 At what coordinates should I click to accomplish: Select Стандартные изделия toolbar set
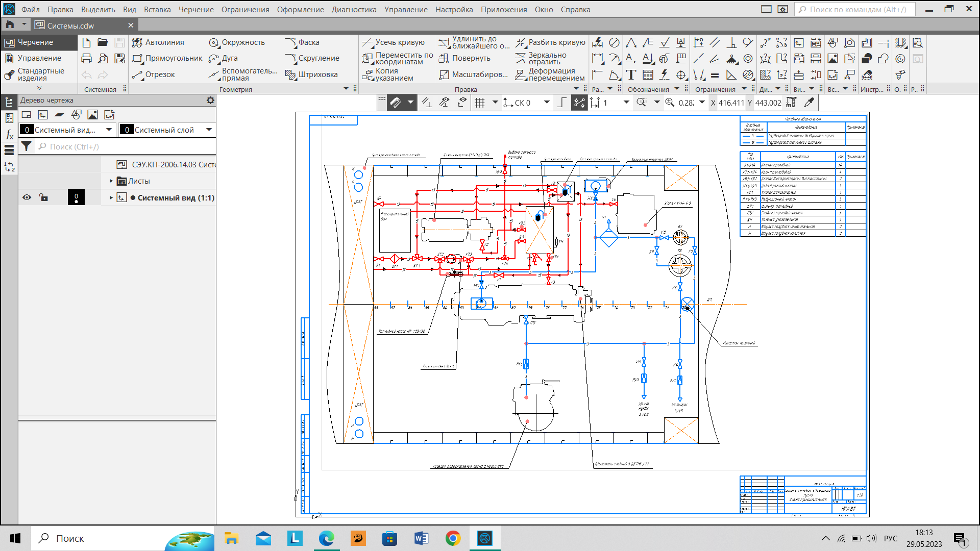tap(39, 74)
